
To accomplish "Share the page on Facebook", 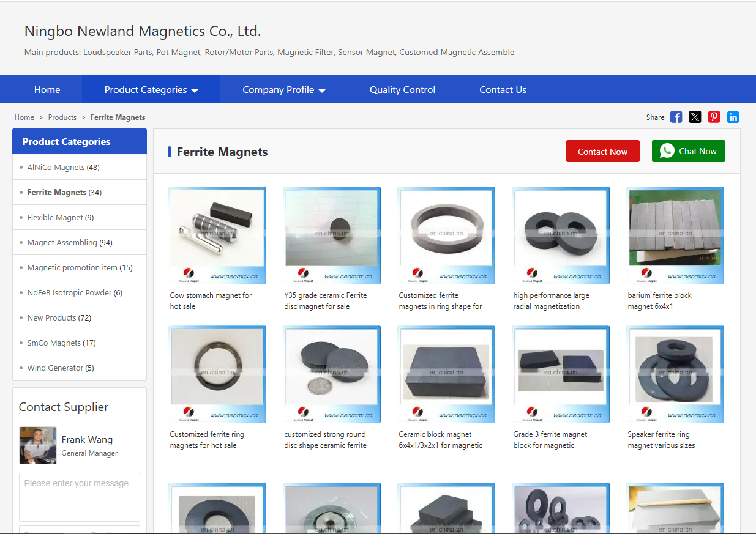I will pos(676,117).
